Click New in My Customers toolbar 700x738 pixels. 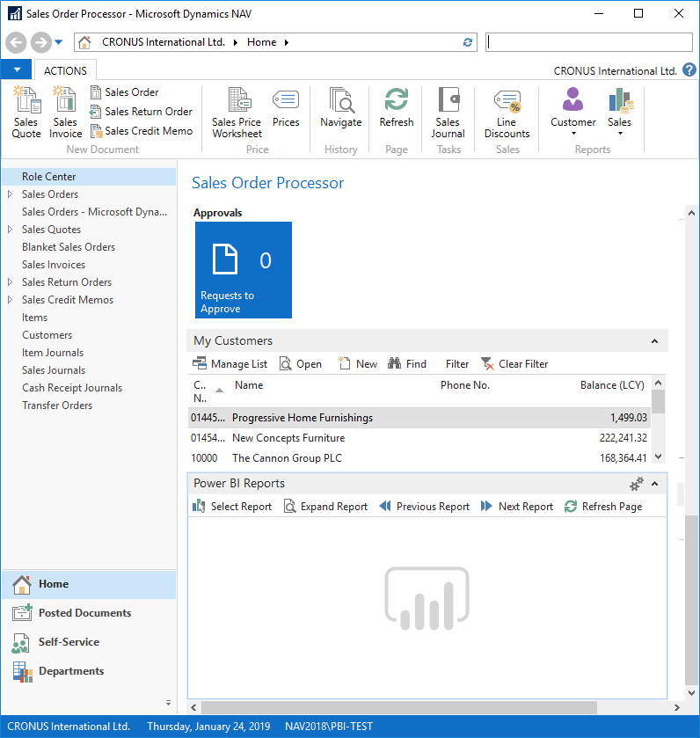pyautogui.click(x=358, y=364)
